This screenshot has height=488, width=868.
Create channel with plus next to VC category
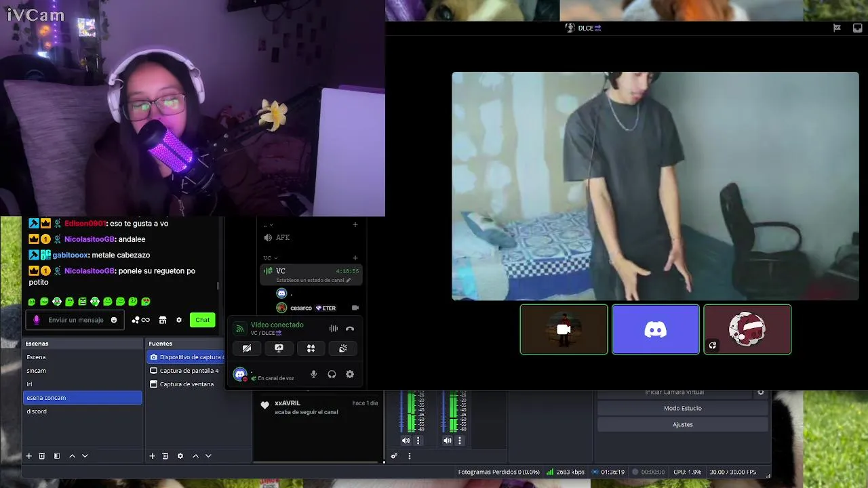355,258
